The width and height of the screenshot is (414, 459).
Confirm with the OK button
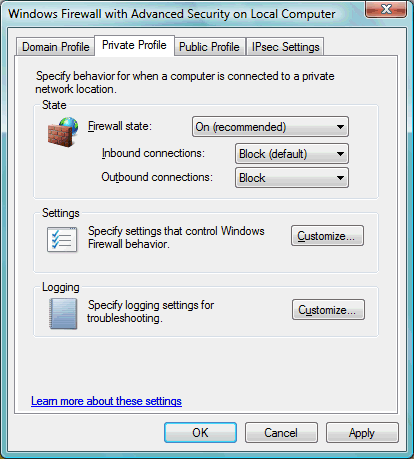tap(200, 433)
